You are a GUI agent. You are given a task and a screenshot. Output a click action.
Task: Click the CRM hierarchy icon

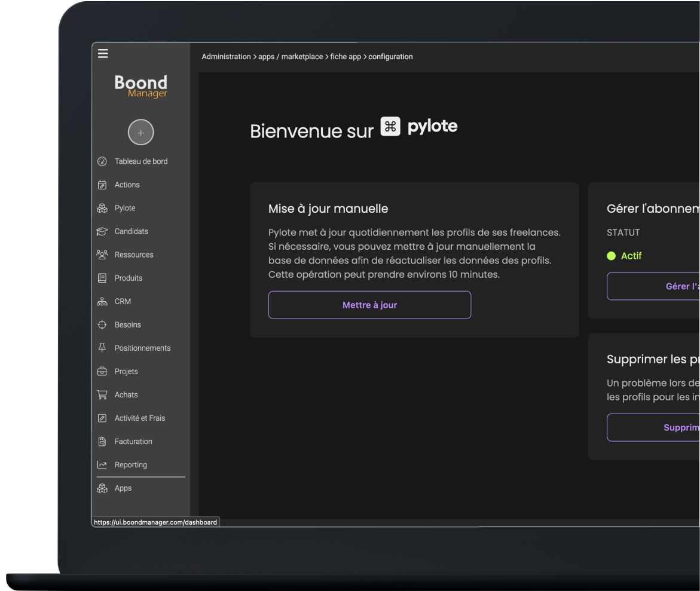coord(102,301)
